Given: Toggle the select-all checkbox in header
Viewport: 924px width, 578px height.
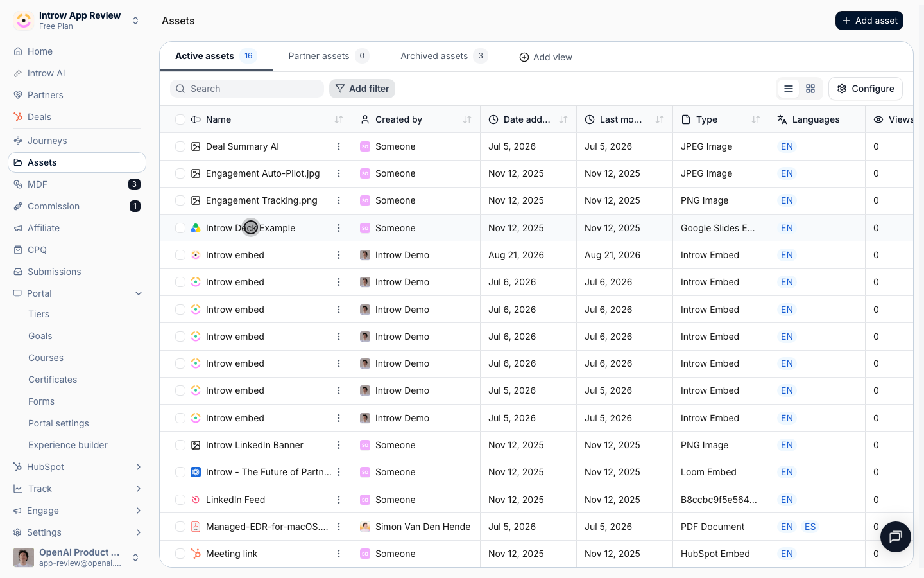Looking at the screenshot, I should 180,119.
